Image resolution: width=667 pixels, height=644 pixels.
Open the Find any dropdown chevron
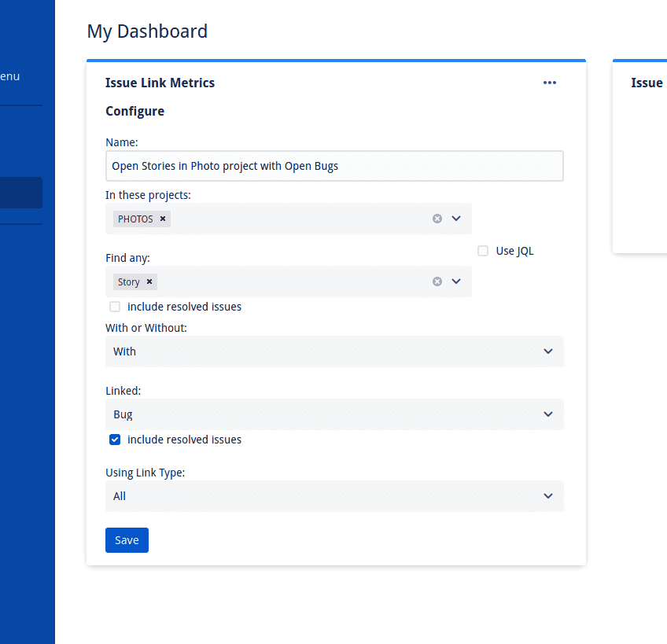[456, 282]
